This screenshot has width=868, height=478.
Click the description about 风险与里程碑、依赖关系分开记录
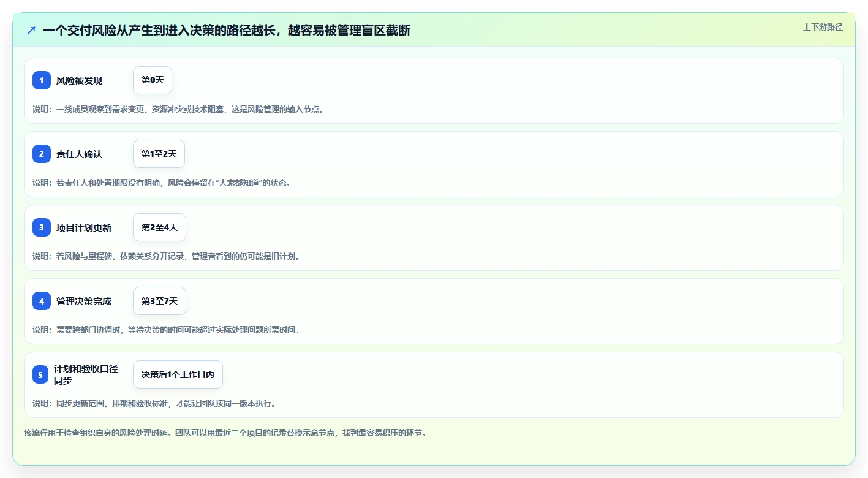click(x=166, y=256)
